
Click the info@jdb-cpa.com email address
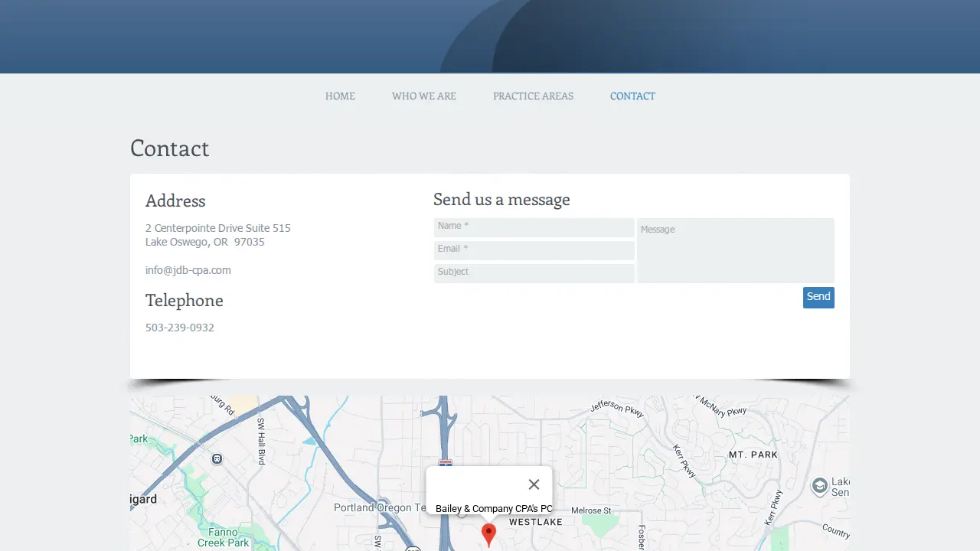[x=188, y=270]
